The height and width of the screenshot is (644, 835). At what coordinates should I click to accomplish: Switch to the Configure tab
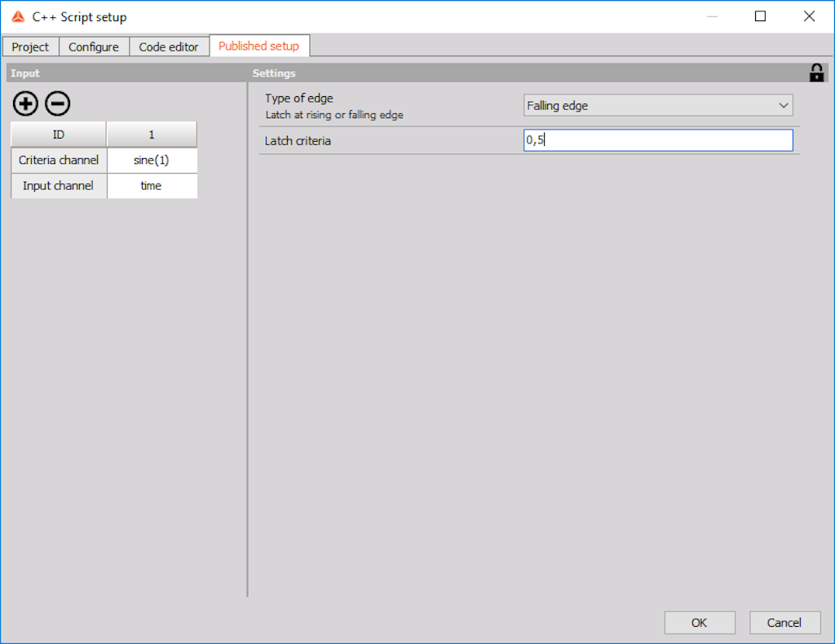coord(94,46)
